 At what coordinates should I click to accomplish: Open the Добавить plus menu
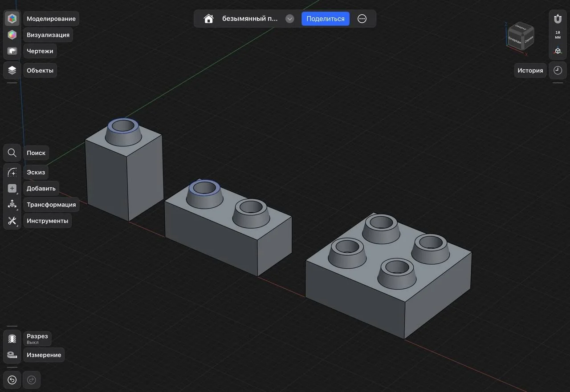click(12, 188)
